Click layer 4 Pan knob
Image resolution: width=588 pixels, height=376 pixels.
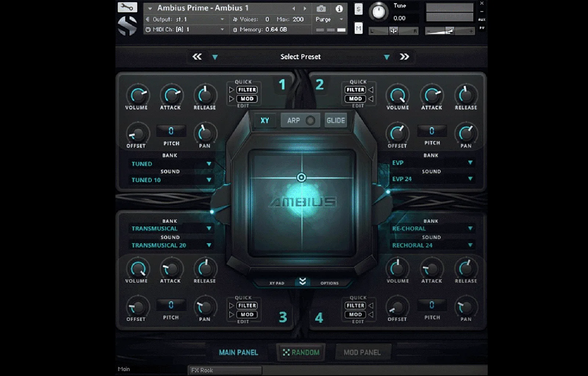[x=466, y=307]
